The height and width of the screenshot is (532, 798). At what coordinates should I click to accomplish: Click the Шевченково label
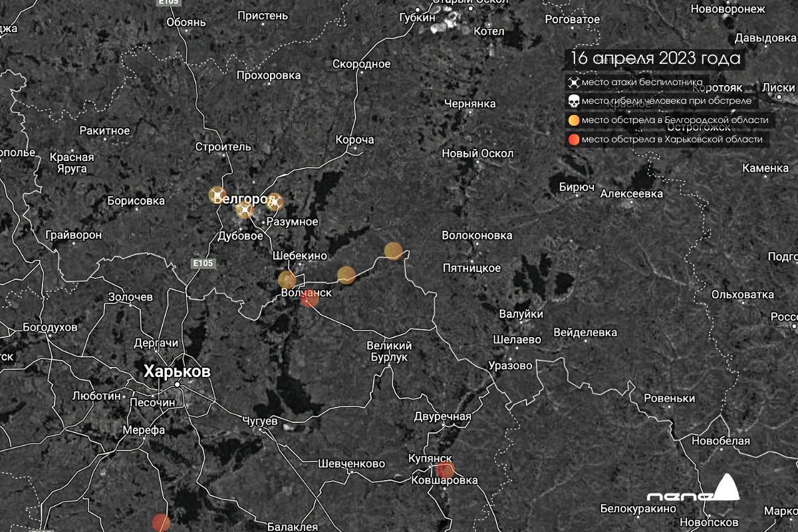coord(351,464)
